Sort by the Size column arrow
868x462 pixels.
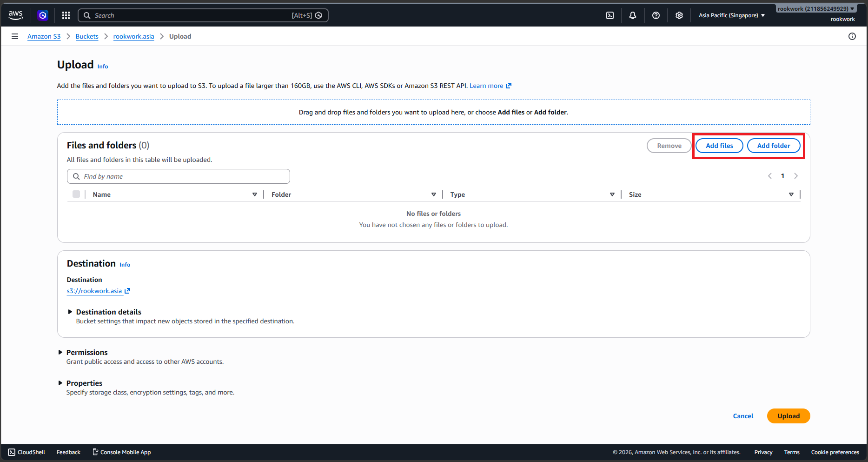791,194
